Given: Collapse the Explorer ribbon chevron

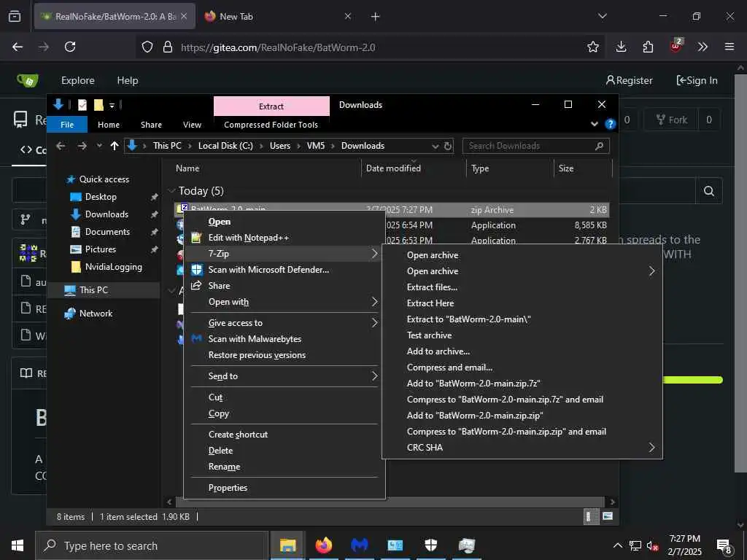Looking at the screenshot, I should (594, 124).
